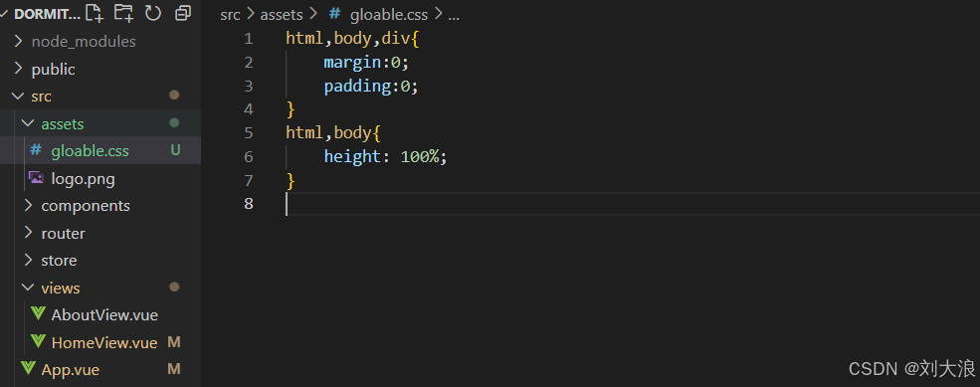Expand the store folder chevron
The width and height of the screenshot is (980, 387).
coord(28,260)
